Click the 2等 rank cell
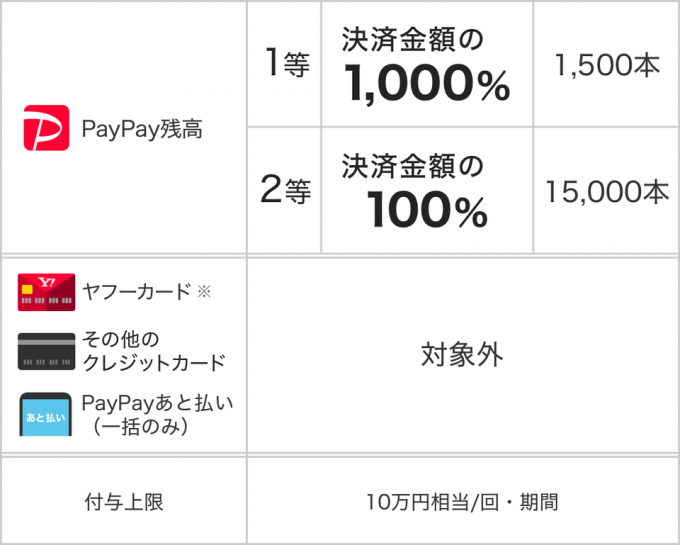This screenshot has height=545, width=680. (x=284, y=190)
